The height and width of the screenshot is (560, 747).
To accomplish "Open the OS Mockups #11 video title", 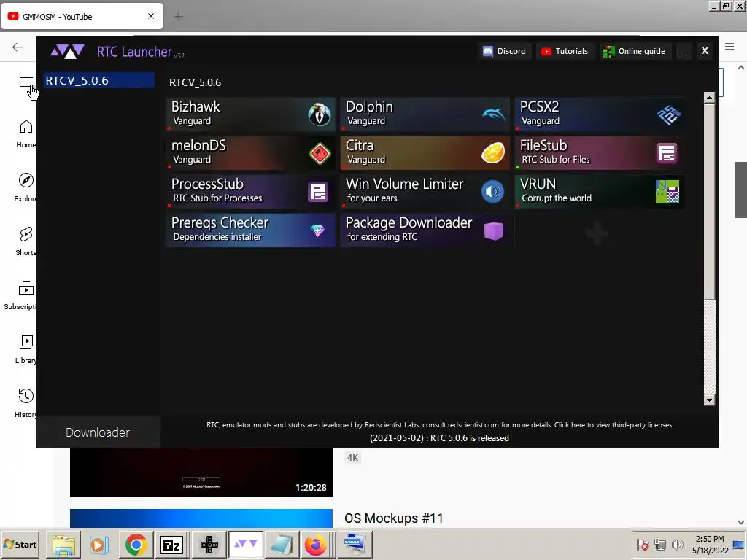I will coord(393,518).
